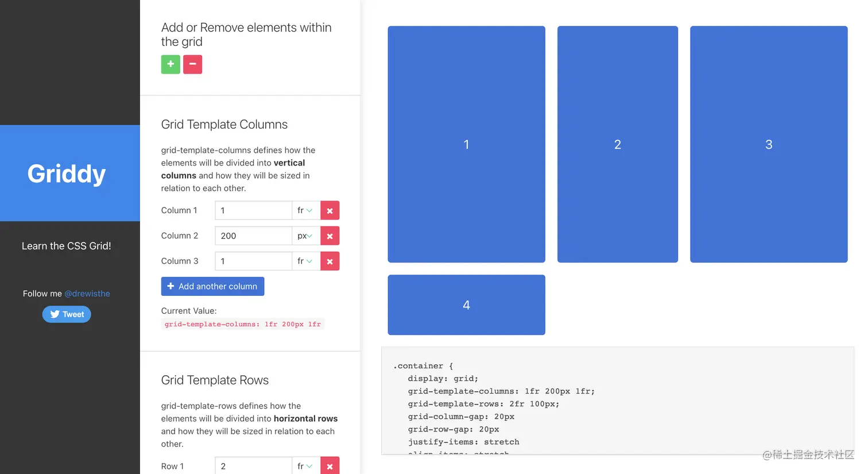Open the px unit dropdown for Column 2

[306, 236]
